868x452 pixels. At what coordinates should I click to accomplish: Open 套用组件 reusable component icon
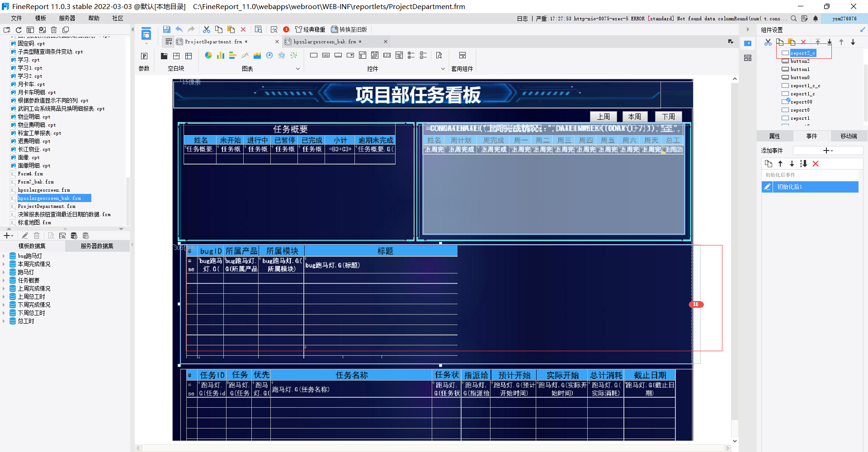462,55
